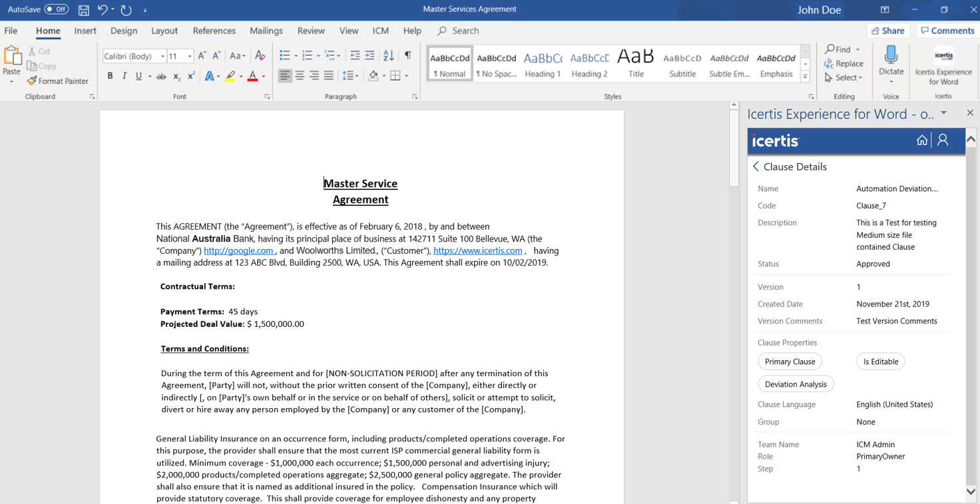980x504 pixels.
Task: Click the Redo icon in title bar
Action: point(126,10)
